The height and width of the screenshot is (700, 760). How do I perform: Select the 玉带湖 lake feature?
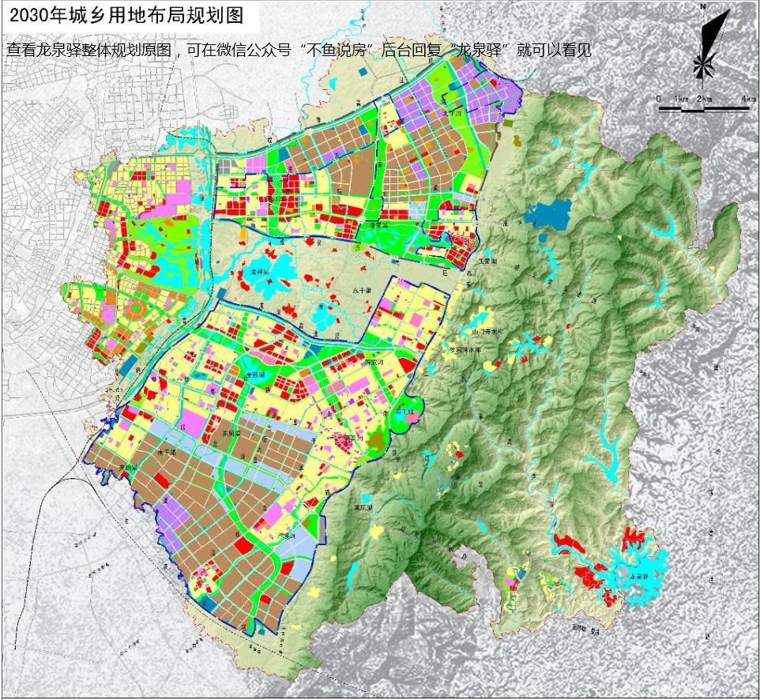[487, 262]
